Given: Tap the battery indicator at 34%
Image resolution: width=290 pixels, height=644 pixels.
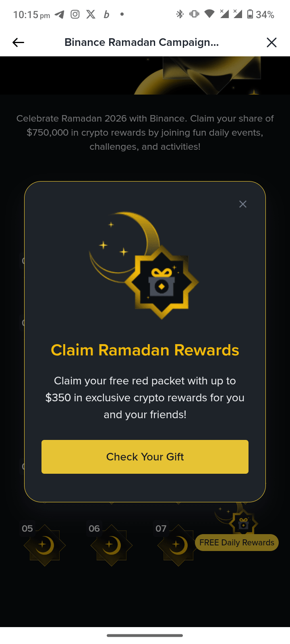Looking at the screenshot, I should coord(261,14).
